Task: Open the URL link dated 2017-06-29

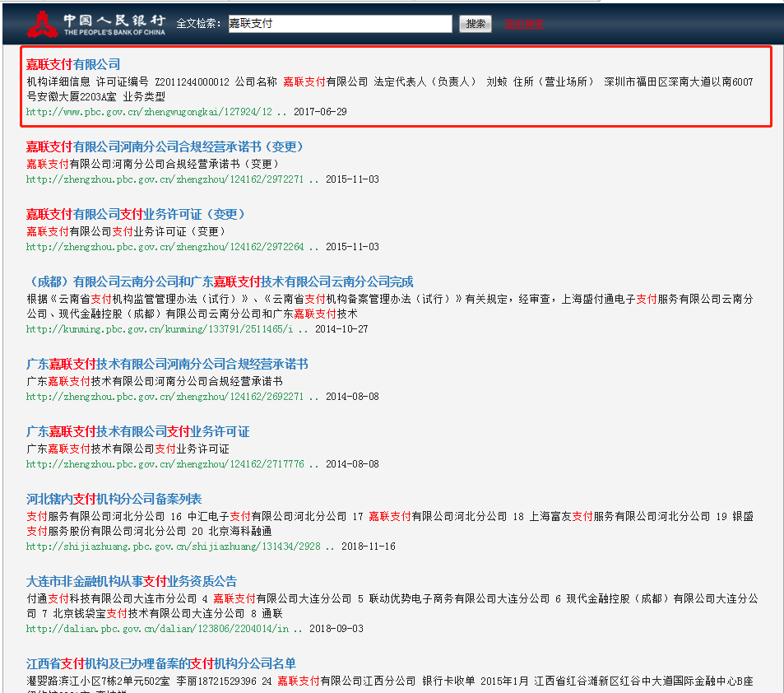Action: coord(156,112)
